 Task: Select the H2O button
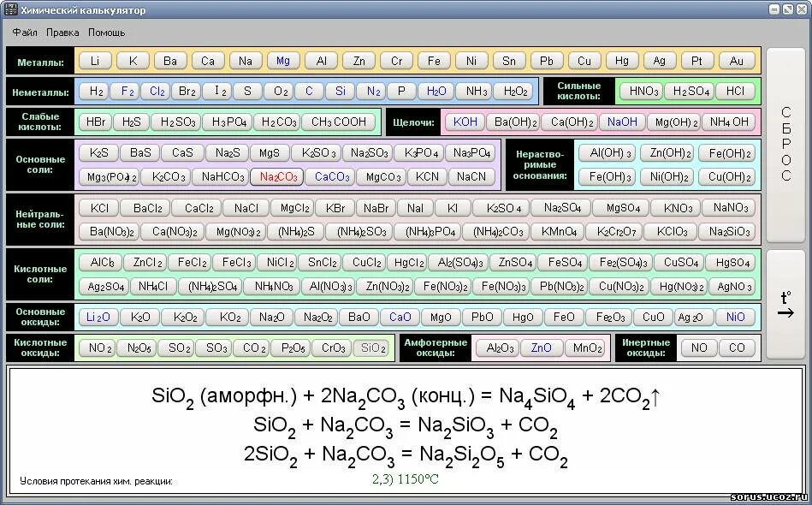click(x=436, y=92)
